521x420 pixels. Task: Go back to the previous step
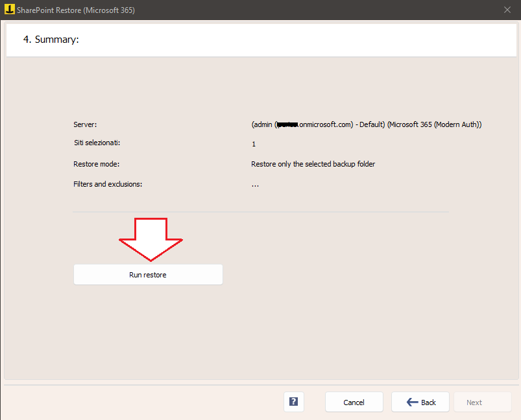[420, 402]
